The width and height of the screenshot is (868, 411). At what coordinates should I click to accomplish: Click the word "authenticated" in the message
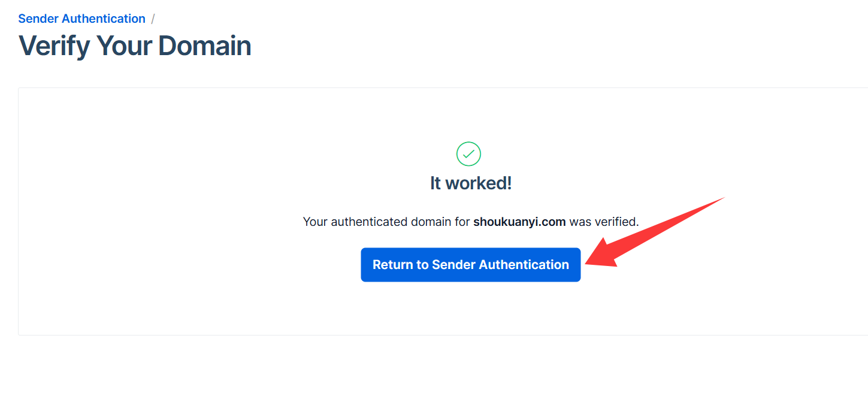pos(369,222)
